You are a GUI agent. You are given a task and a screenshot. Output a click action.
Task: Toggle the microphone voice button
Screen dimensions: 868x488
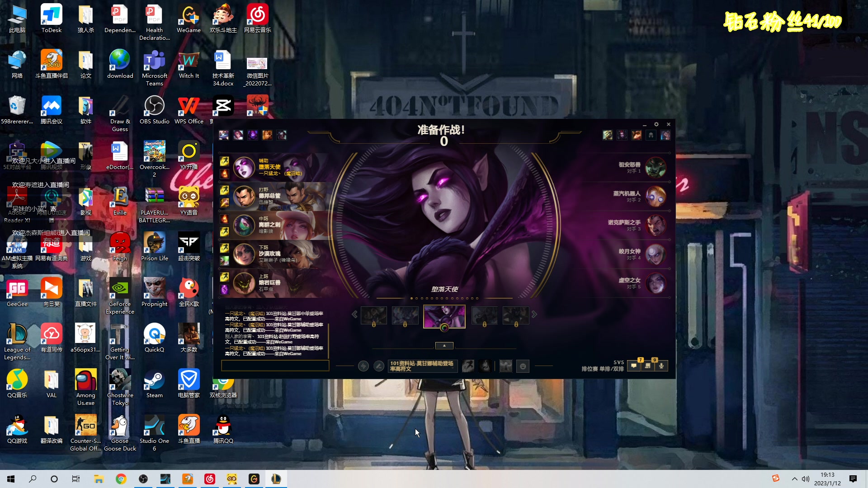661,366
